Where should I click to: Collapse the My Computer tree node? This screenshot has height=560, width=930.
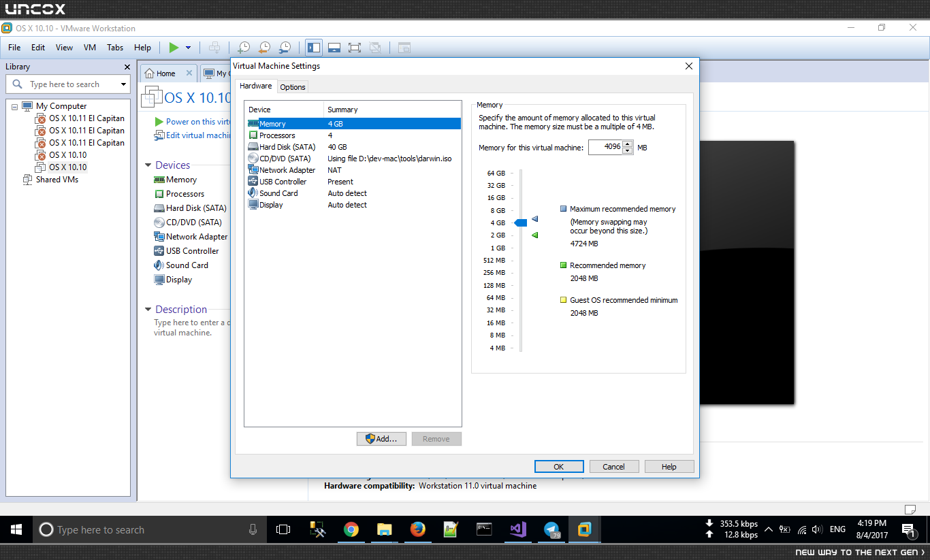14,107
